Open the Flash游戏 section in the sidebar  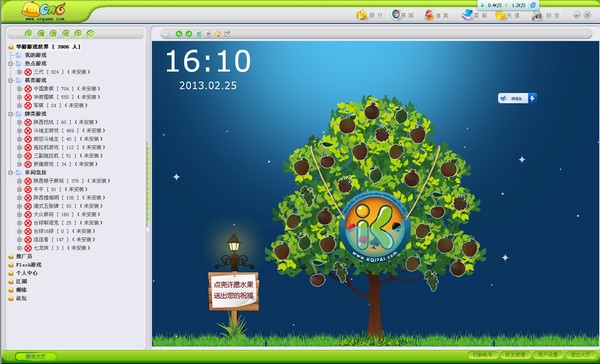click(29, 265)
